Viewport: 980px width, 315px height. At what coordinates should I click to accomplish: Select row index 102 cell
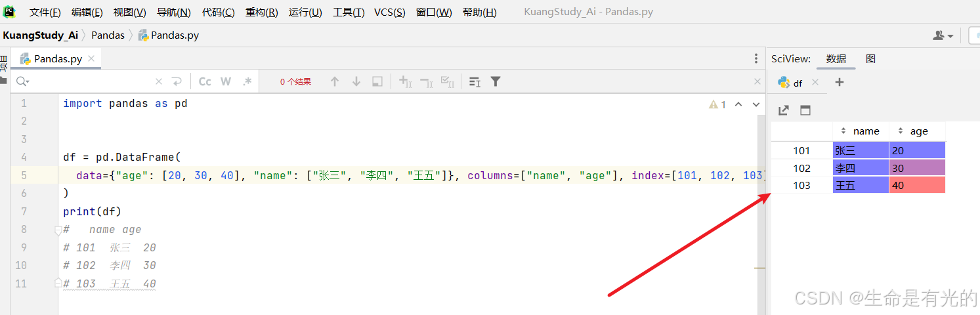pos(801,168)
